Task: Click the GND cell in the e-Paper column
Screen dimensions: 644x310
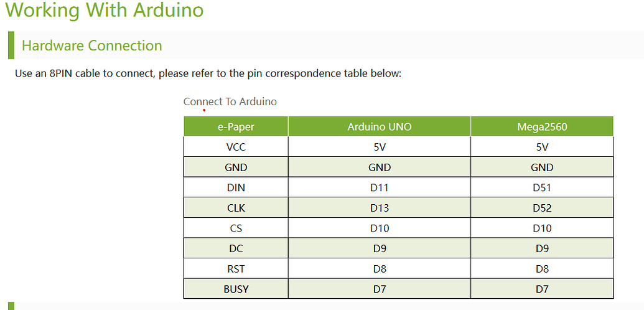Action: 236,167
